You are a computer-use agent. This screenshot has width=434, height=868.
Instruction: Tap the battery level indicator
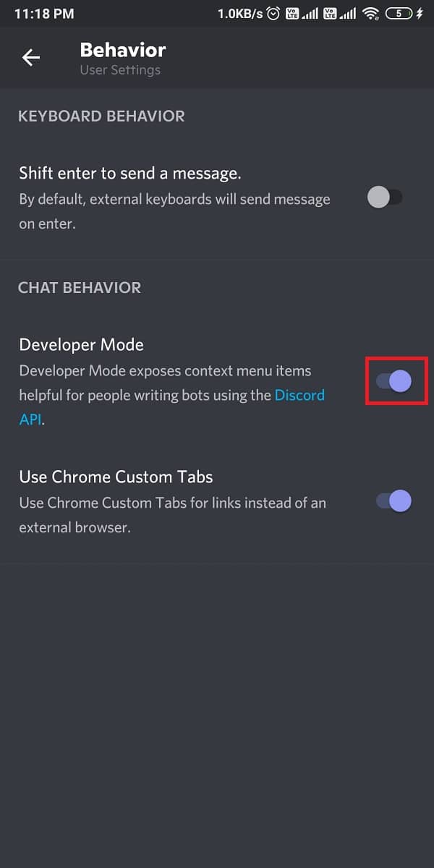399,14
